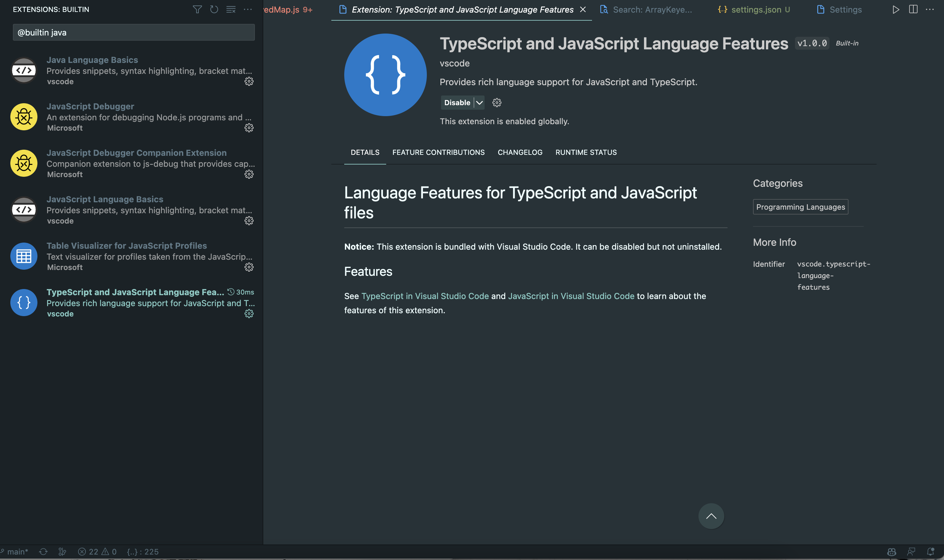Open manage gear for JavaScript Debugger
The width and height of the screenshot is (944, 560).
249,128
